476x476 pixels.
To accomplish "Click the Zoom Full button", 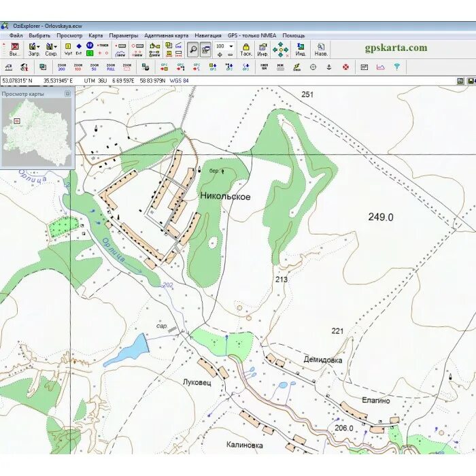I will 111,67.
